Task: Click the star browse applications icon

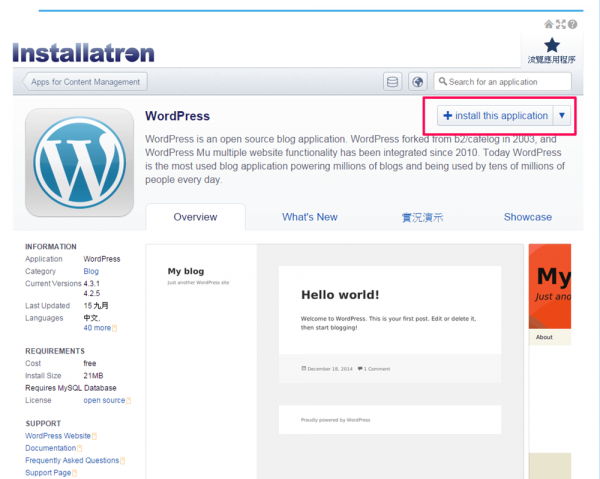Action: pyautogui.click(x=552, y=45)
